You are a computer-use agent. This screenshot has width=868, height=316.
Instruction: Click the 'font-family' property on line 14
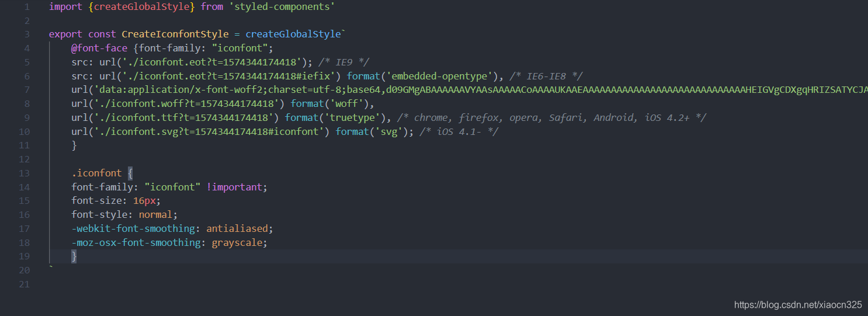coord(102,187)
